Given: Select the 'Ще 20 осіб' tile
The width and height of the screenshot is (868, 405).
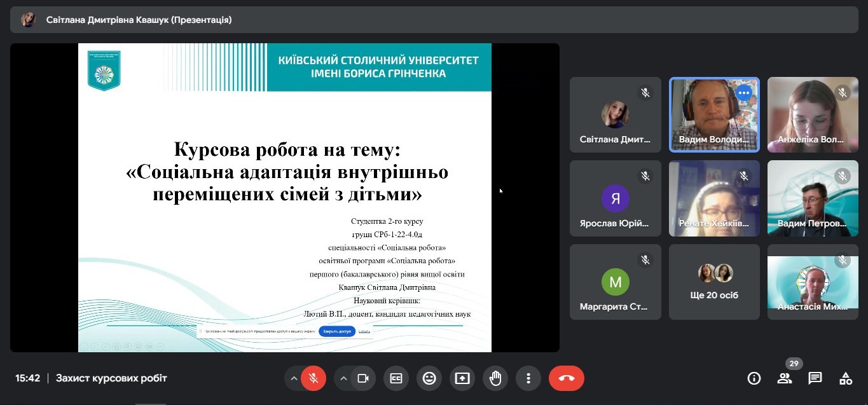Looking at the screenshot, I should tap(714, 282).
